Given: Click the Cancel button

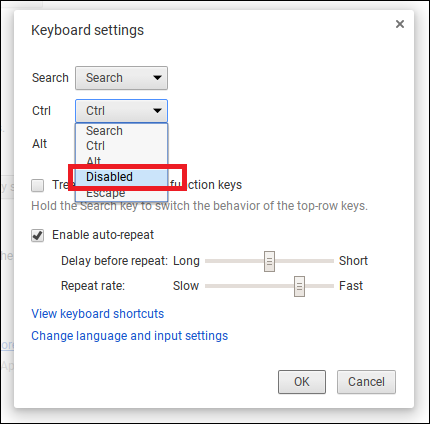Looking at the screenshot, I should click(366, 382).
